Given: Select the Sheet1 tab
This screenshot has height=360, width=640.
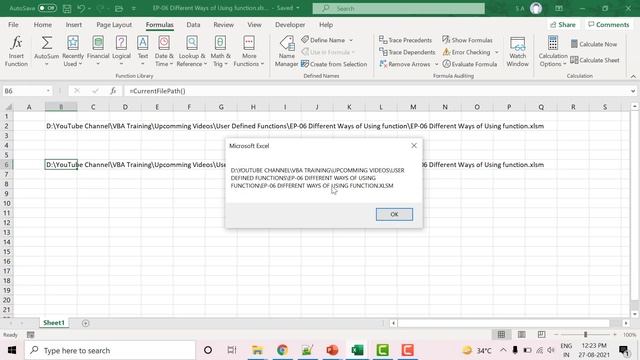Looking at the screenshot, I should 54,323.
